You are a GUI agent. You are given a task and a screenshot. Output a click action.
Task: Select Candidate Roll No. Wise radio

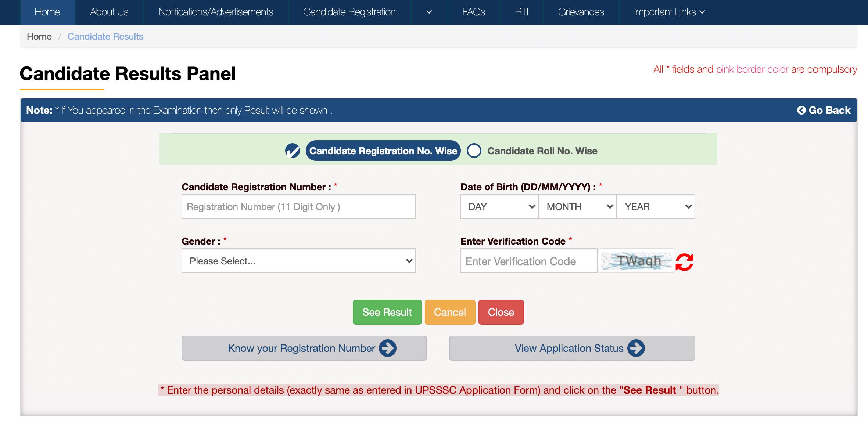click(x=474, y=151)
